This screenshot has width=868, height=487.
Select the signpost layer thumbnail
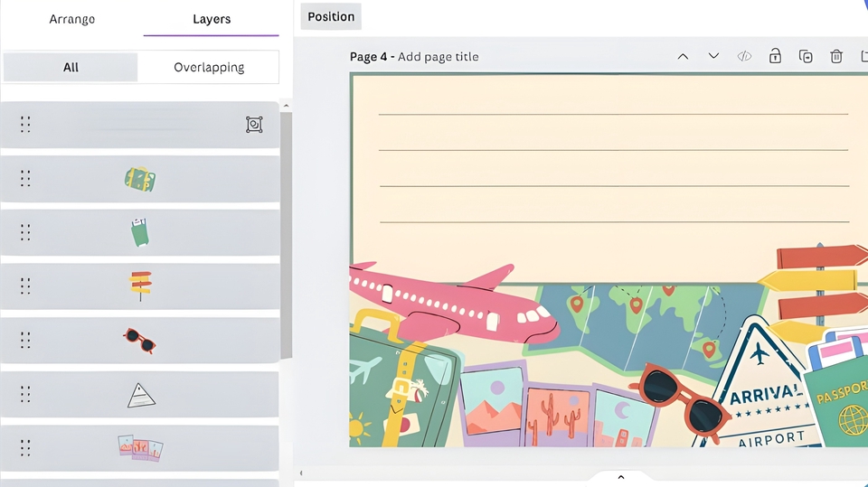[141, 286]
